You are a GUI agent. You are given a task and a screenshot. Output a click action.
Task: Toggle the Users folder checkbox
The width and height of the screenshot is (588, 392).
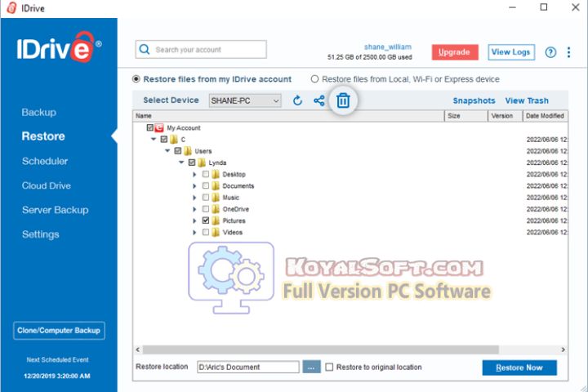click(x=178, y=151)
